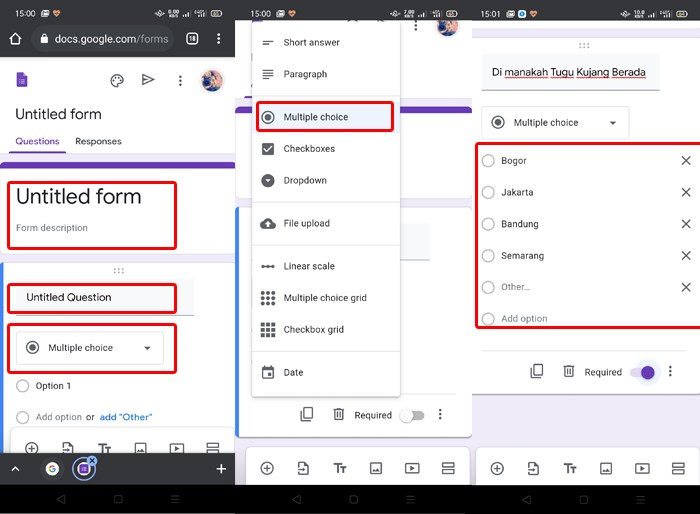This screenshot has height=514, width=700.
Task: Add section icon in right screen toolbar
Action: pos(678,468)
